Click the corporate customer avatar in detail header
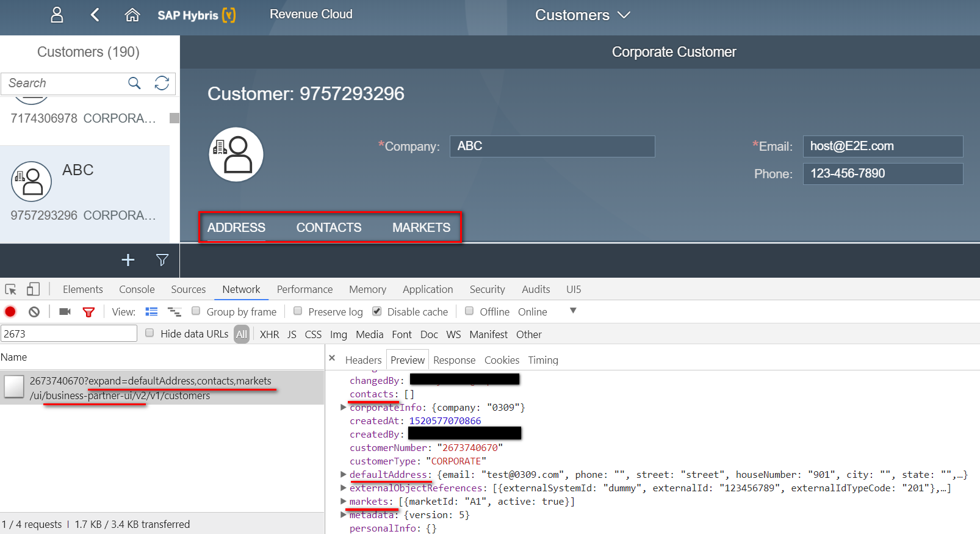 (236, 154)
